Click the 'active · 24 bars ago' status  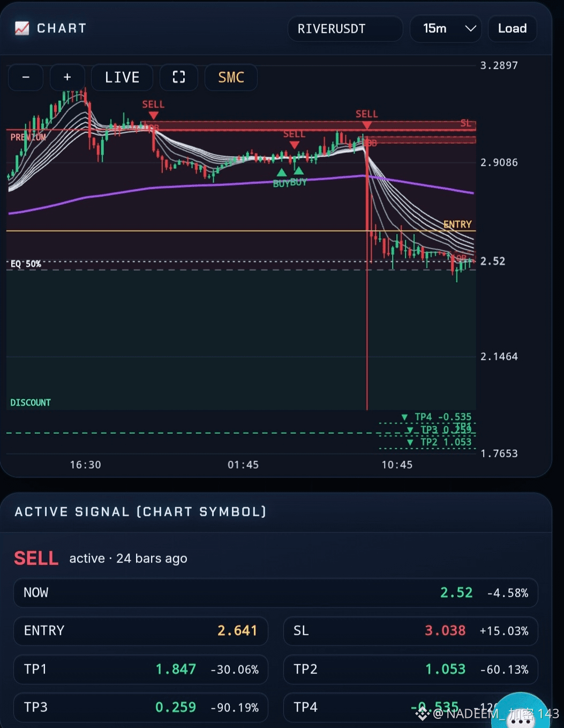(x=128, y=559)
